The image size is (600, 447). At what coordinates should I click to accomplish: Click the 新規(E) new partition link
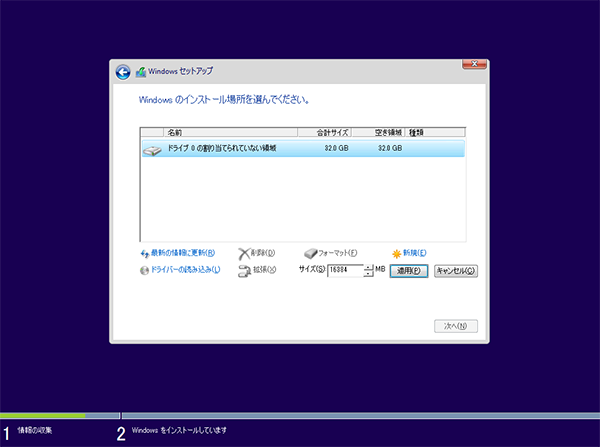[x=414, y=253]
